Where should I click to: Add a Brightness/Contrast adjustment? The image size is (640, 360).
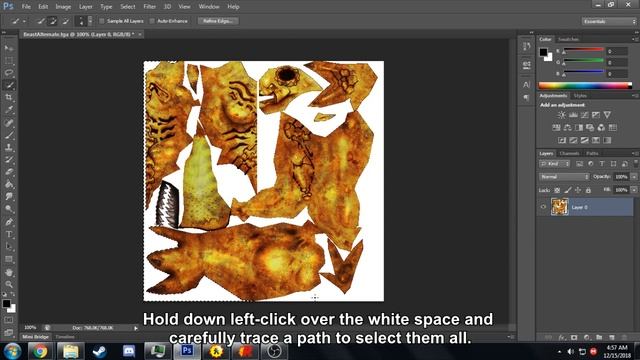point(562,115)
